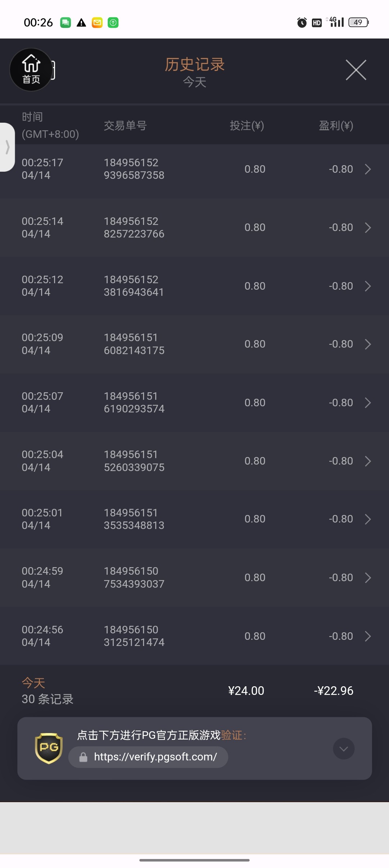
Task: Tap the 盈利(¥) column header
Action: (x=336, y=126)
